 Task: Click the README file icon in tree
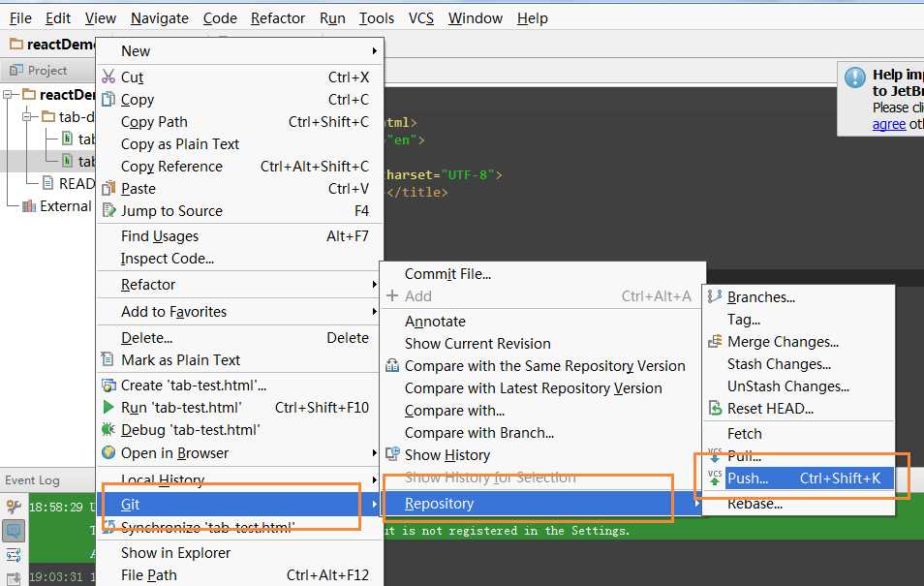pyautogui.click(x=48, y=183)
